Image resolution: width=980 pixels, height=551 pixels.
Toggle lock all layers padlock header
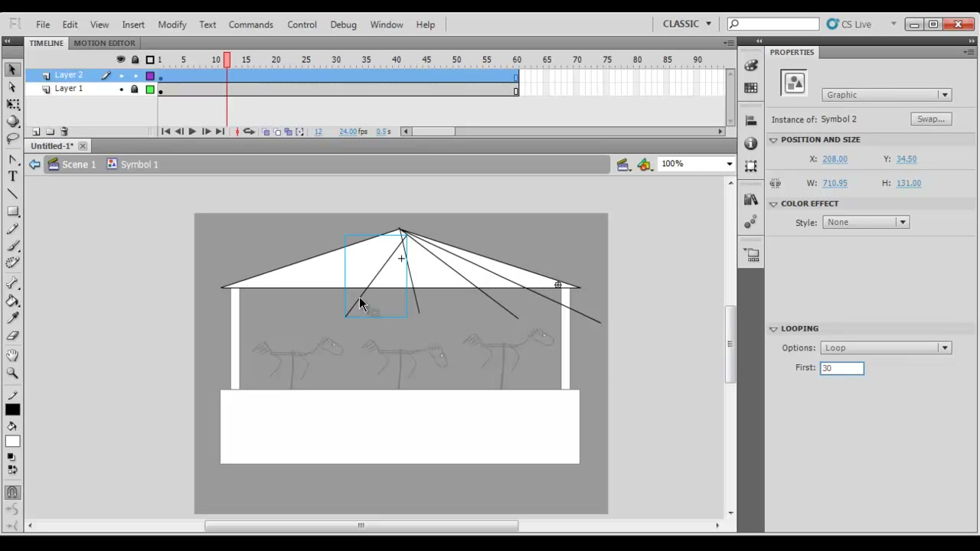[x=135, y=60]
